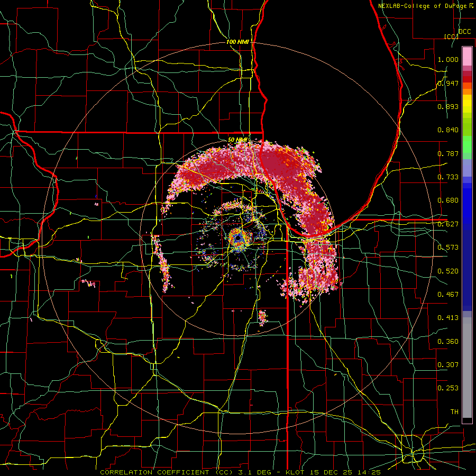Click the 1.000 scale value
This screenshot has width=476, height=476.
(x=448, y=59)
